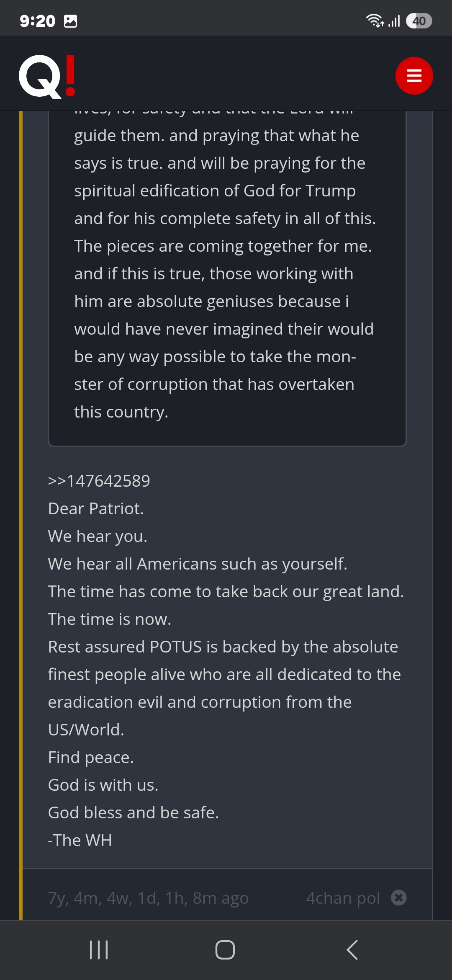This screenshot has width=452, height=980.
Task: Click the yellow left border of the post
Action: pyautogui.click(x=21, y=503)
